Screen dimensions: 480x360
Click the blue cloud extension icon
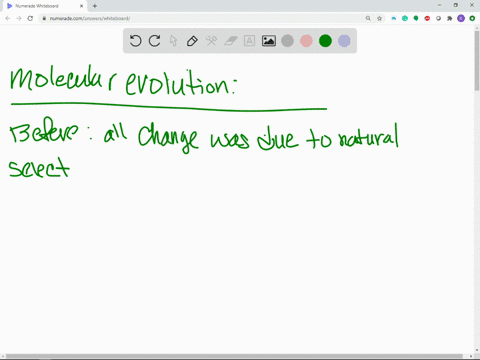(394, 18)
